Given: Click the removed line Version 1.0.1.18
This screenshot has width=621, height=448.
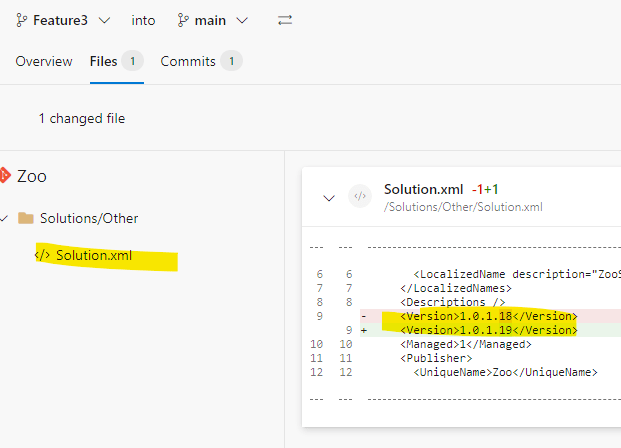Looking at the screenshot, I should 489,316.
